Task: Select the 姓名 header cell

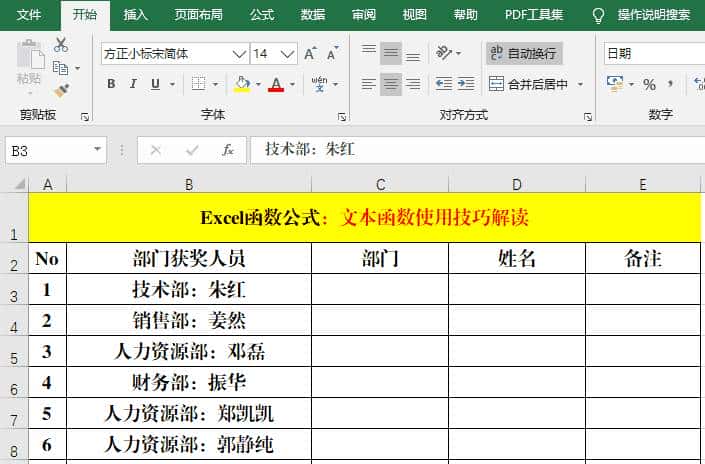Action: [x=517, y=259]
